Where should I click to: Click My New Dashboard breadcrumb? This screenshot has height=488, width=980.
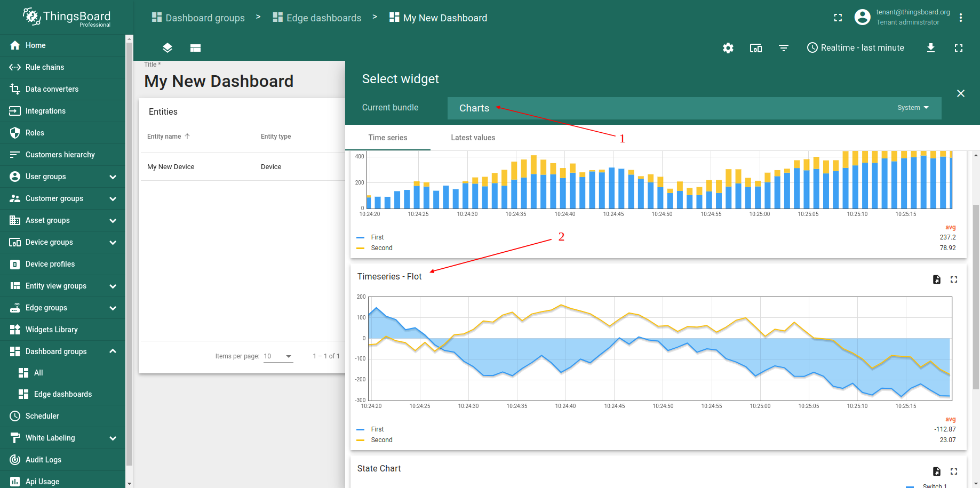[x=439, y=18]
